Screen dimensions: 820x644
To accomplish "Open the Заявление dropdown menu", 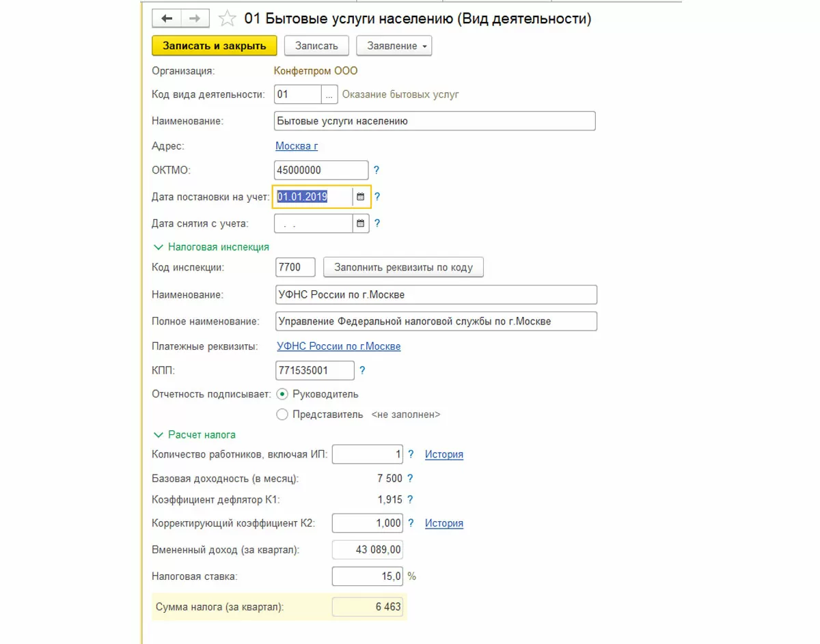I will 394,46.
